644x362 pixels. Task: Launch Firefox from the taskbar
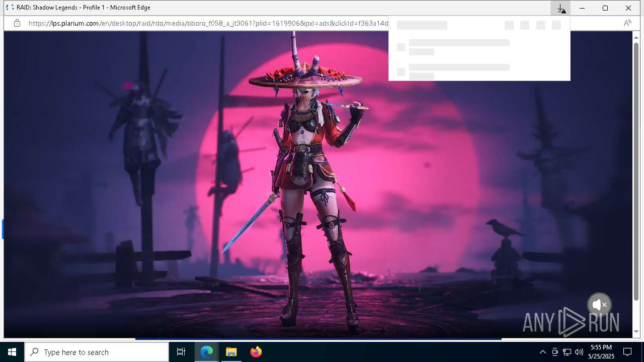tap(256, 352)
